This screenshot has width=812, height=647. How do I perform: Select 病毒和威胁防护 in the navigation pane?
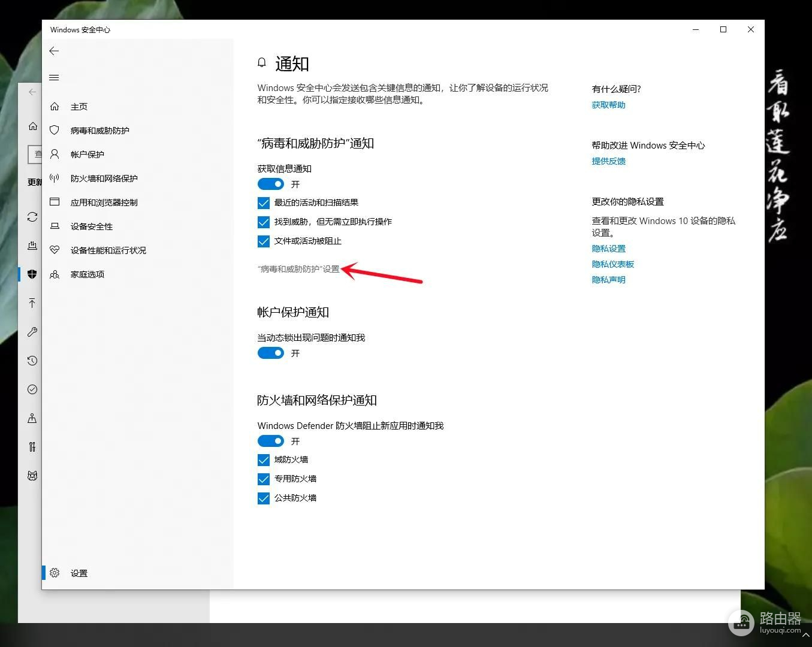coord(100,131)
